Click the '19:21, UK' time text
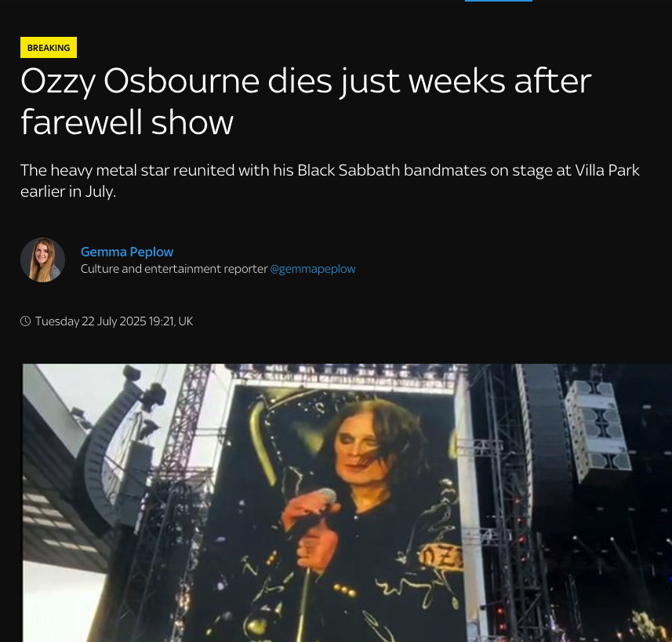 [x=171, y=321]
